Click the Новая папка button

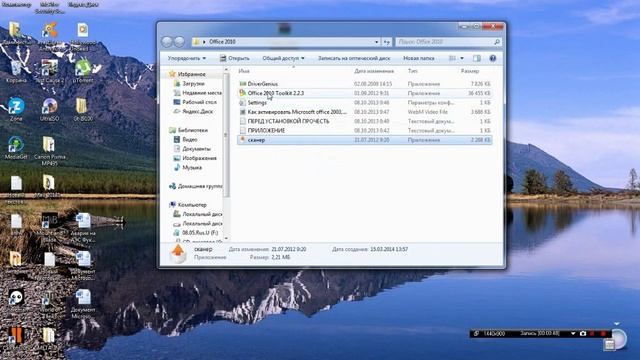[x=418, y=58]
